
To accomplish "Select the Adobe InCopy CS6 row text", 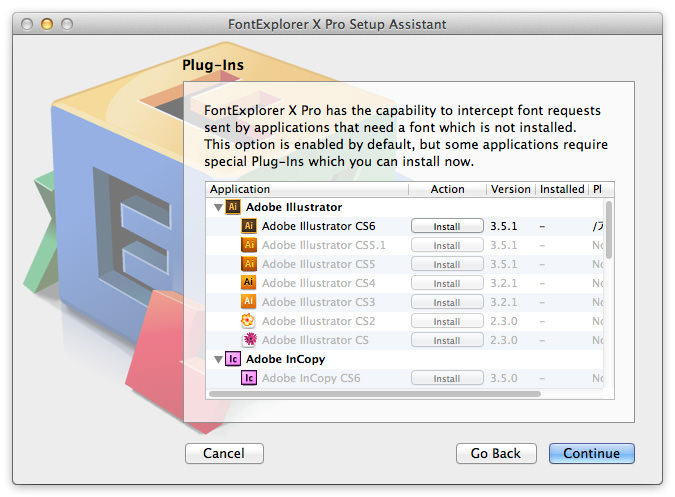I will pos(311,378).
